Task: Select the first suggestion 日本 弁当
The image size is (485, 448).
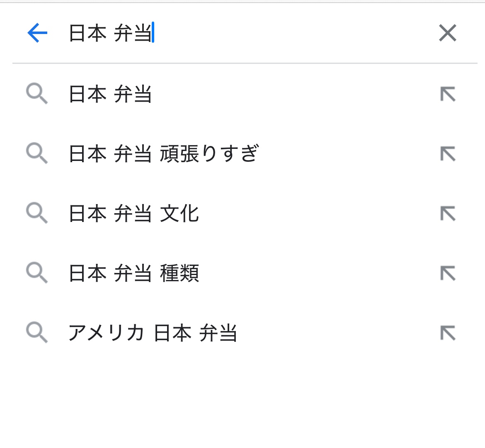Action: click(110, 94)
